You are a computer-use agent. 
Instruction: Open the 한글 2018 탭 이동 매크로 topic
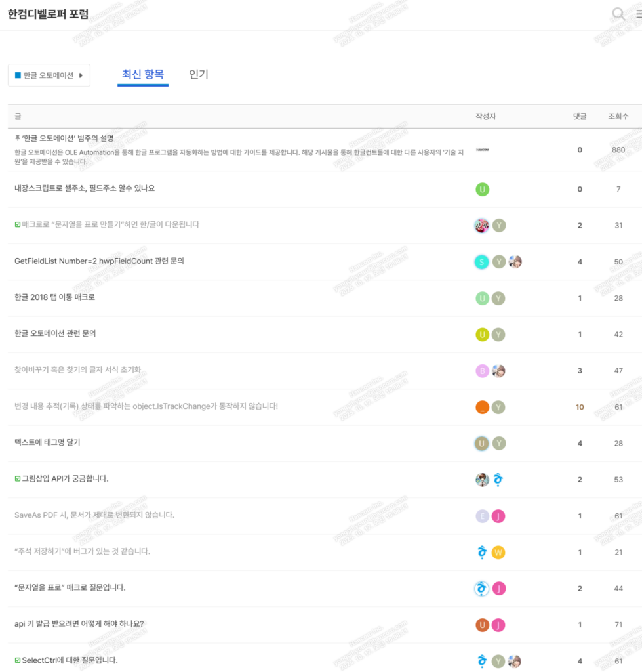click(x=55, y=297)
